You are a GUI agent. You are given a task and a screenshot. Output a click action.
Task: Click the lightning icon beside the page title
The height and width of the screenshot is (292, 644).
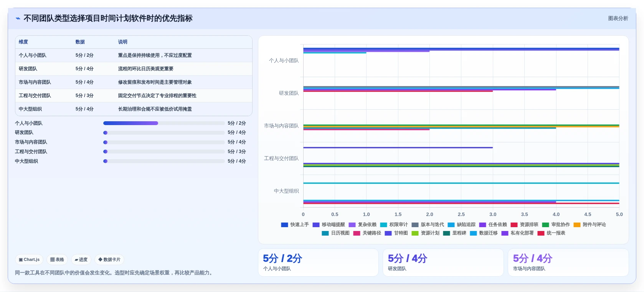18,18
